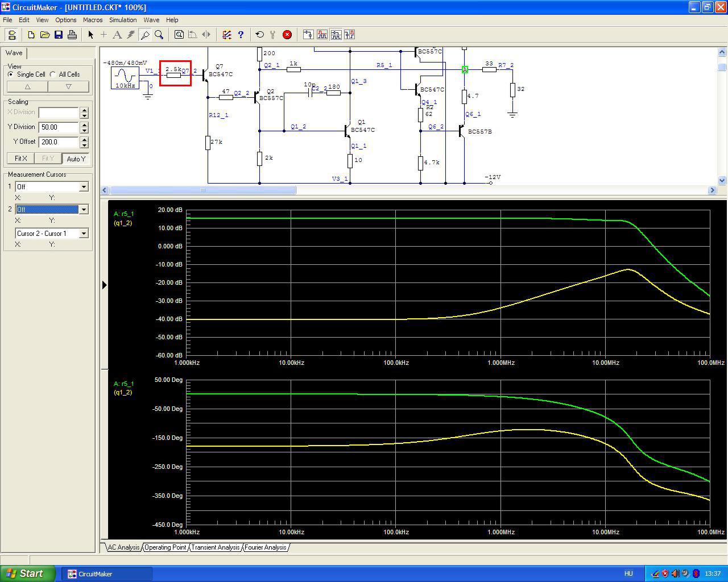Open the Simulation menu
Viewport: 728px width, 582px height.
(x=123, y=20)
